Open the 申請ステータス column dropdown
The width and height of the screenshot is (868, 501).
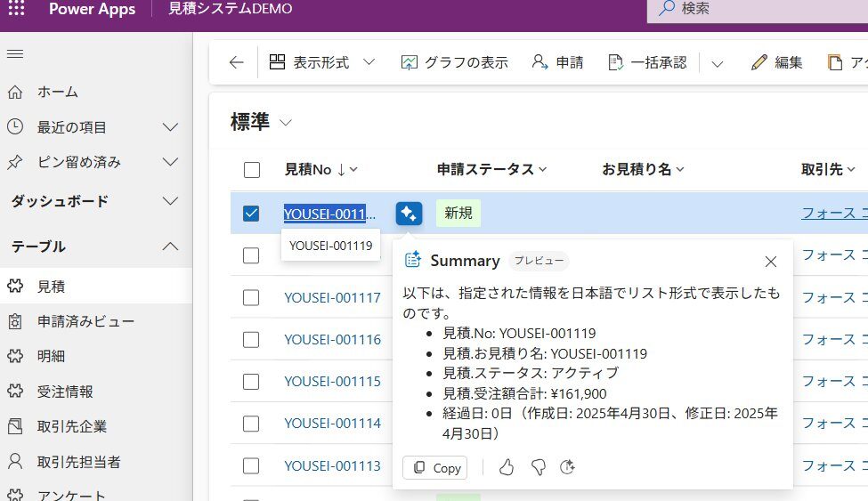[x=491, y=169]
